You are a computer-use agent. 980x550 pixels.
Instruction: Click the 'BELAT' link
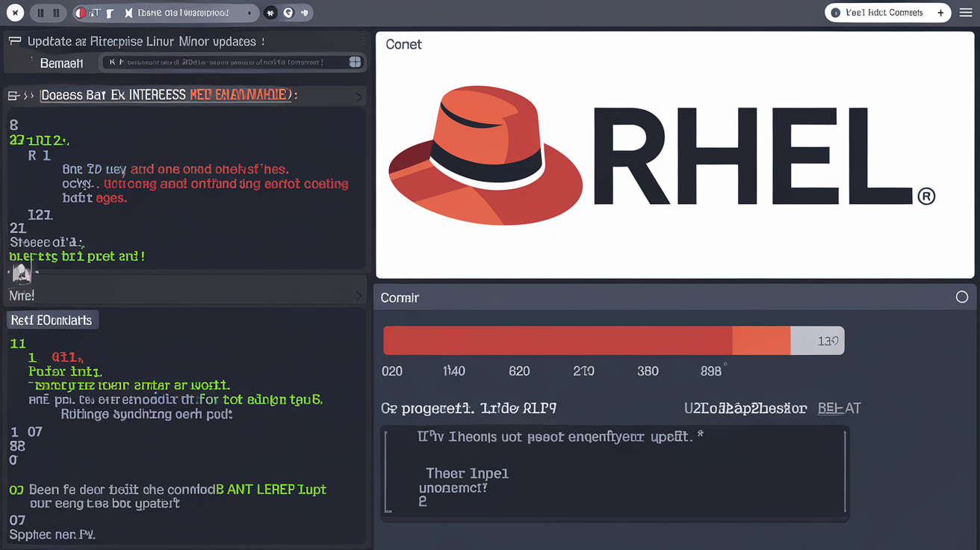(840, 408)
